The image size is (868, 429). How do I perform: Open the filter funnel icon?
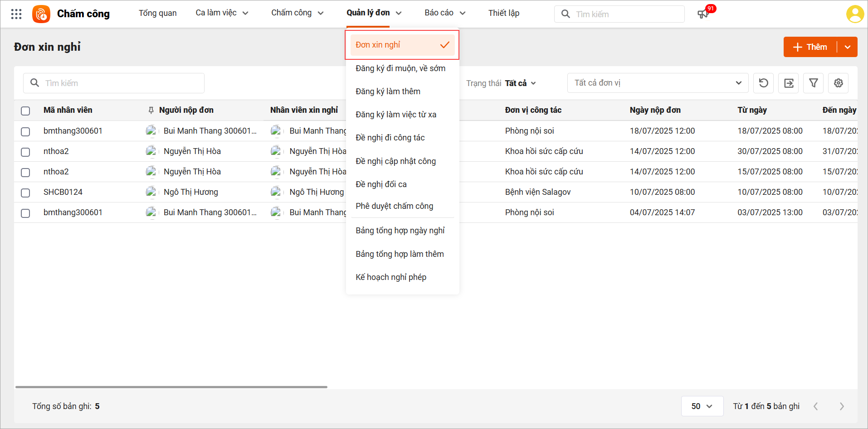point(813,83)
